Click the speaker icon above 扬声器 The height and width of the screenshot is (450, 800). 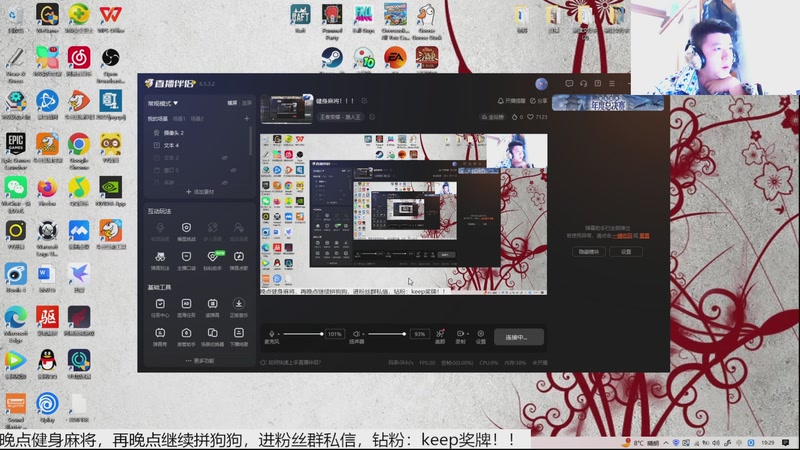(356, 334)
